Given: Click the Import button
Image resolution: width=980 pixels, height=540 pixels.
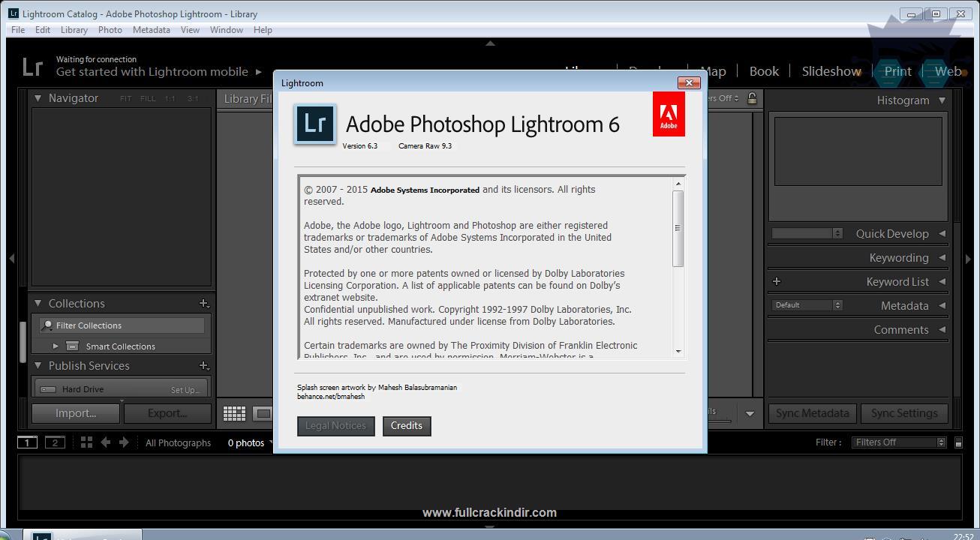Looking at the screenshot, I should pyautogui.click(x=76, y=413).
